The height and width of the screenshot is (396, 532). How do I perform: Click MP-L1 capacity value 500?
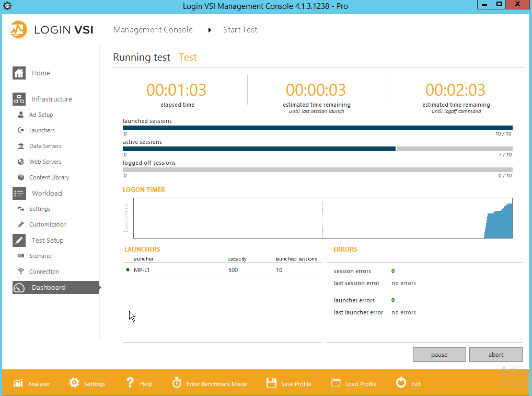pyautogui.click(x=233, y=270)
